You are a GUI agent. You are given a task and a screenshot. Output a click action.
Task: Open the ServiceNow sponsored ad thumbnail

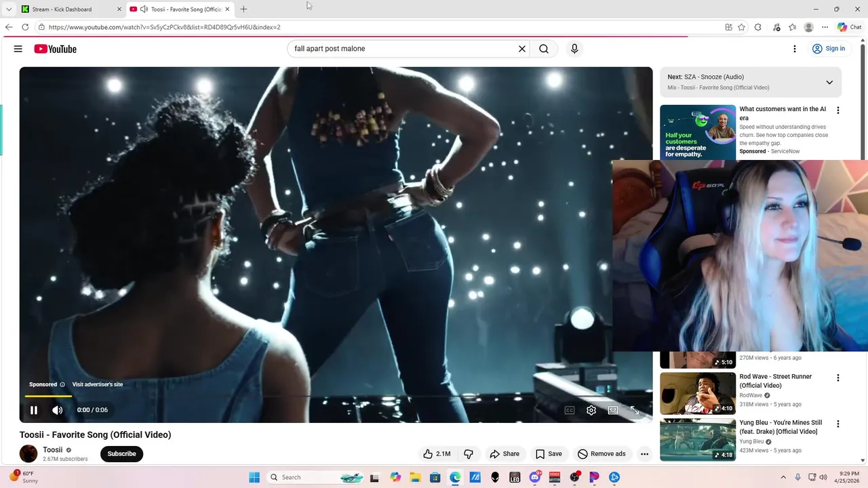click(x=698, y=132)
